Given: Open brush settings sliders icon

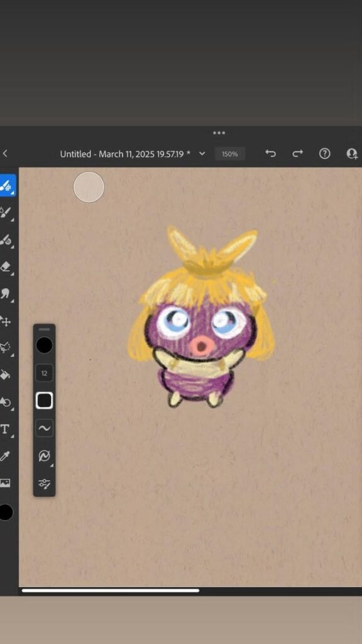Looking at the screenshot, I should [44, 484].
